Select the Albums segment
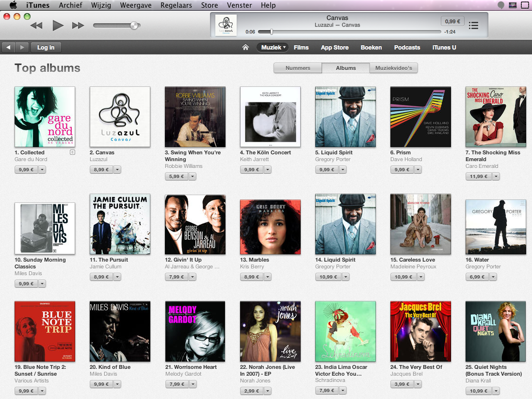This screenshot has width=532, height=399. point(346,68)
